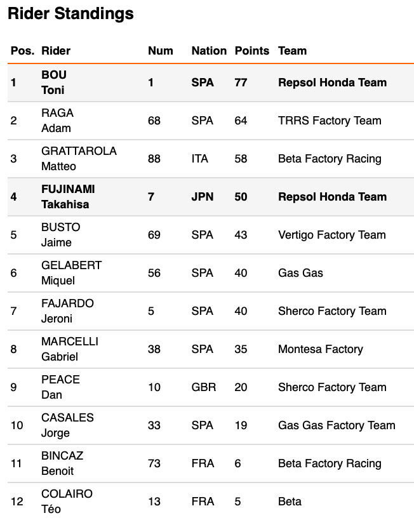This screenshot has width=414, height=532.
Task: Click the Rider column header
Action: tap(56, 51)
